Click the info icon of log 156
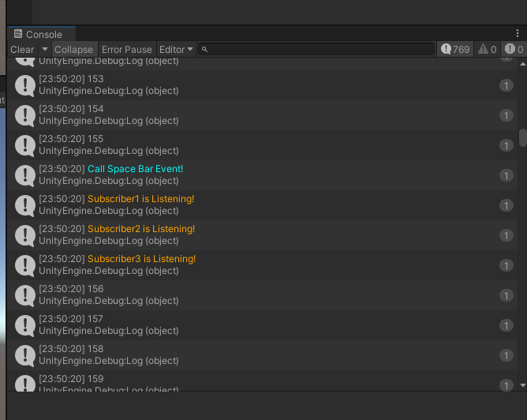The height and width of the screenshot is (420, 527). 25,295
